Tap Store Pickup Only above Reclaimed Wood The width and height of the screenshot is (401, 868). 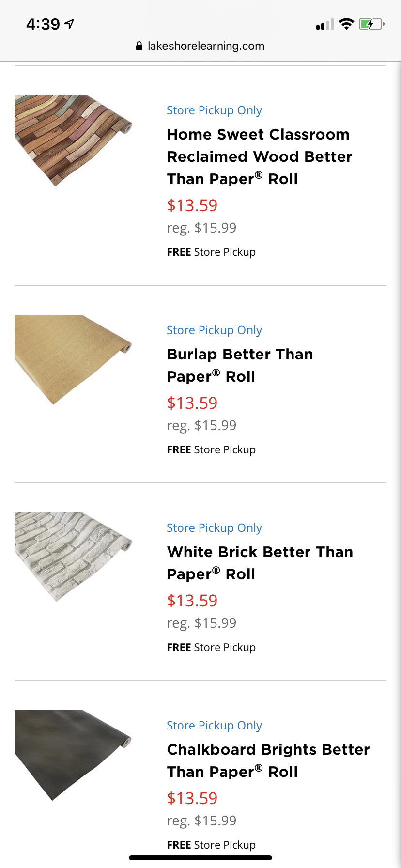(x=214, y=110)
